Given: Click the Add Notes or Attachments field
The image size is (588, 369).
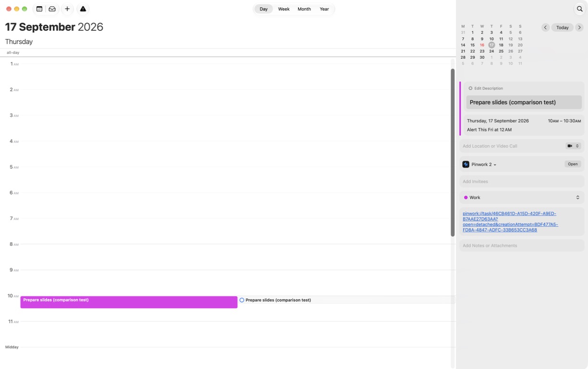Looking at the screenshot, I should point(522,246).
